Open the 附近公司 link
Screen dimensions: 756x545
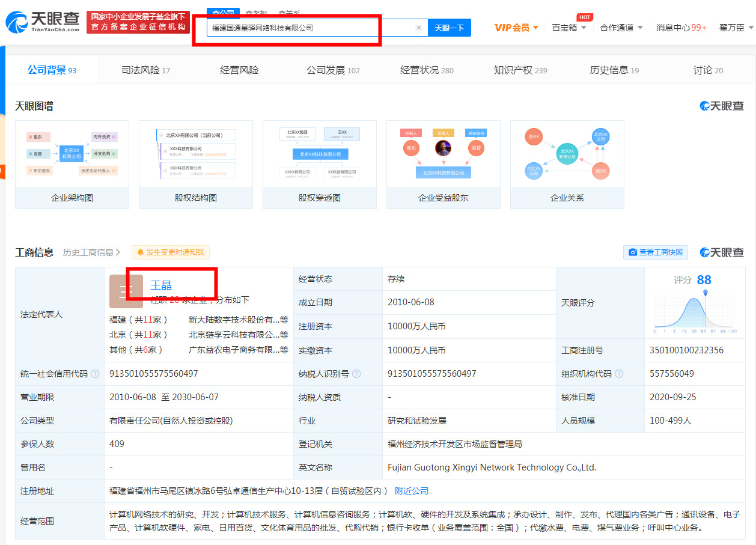[x=412, y=491]
